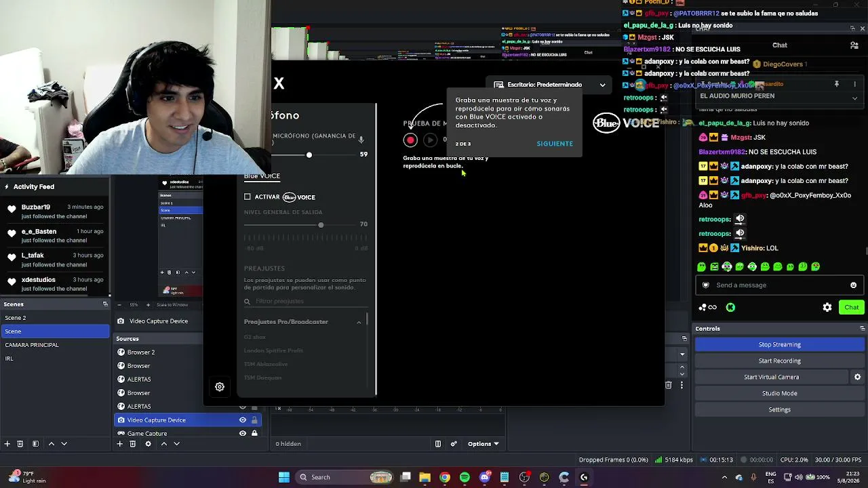Remove the selected source with trash icon
The image size is (868, 488).
132,444
